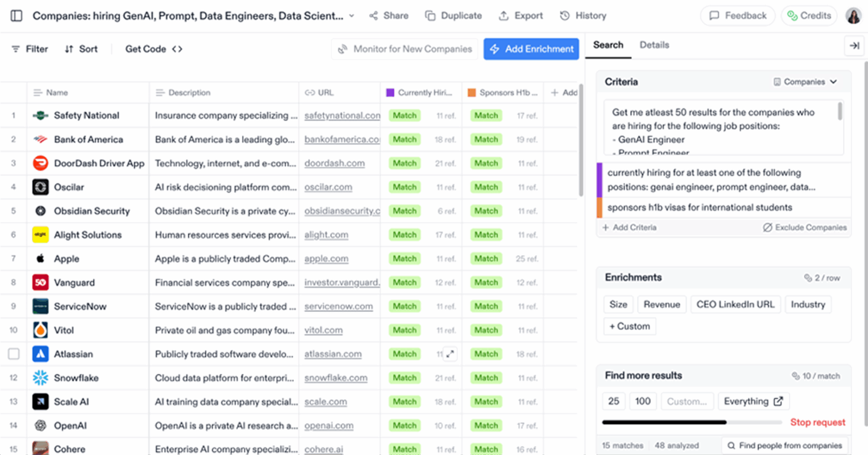
Task: Add the Revenue enrichment
Action: 662,304
